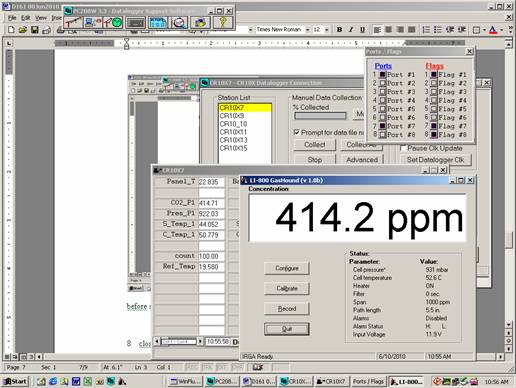Click the outside border icon in Word toolbar

pyautogui.click(x=476, y=30)
